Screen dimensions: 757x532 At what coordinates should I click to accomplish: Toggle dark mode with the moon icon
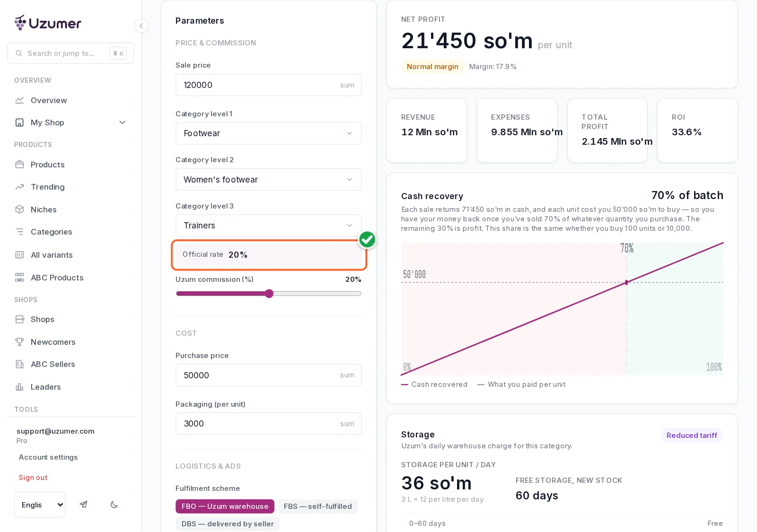[x=114, y=505]
